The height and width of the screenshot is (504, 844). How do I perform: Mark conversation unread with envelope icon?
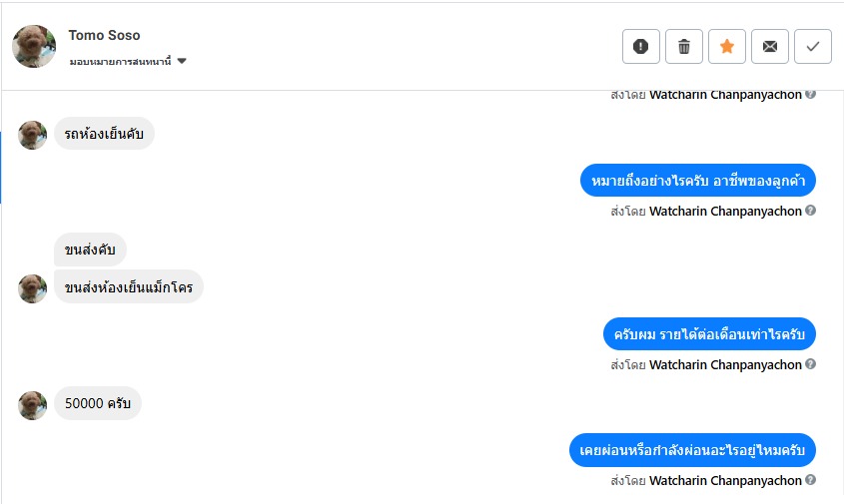point(770,46)
